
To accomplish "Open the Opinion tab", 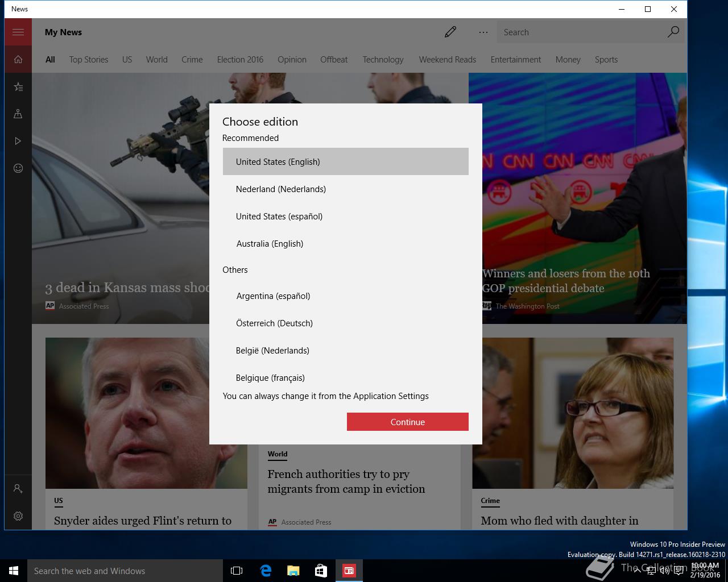I will [x=292, y=60].
